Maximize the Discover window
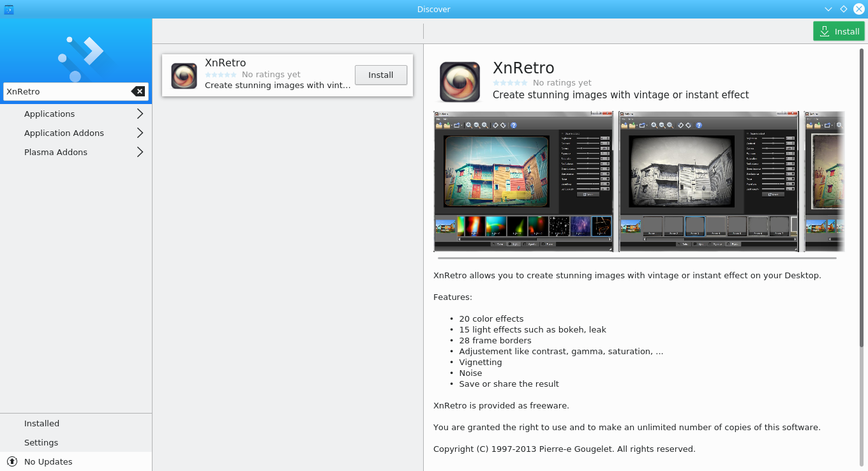 [844, 9]
